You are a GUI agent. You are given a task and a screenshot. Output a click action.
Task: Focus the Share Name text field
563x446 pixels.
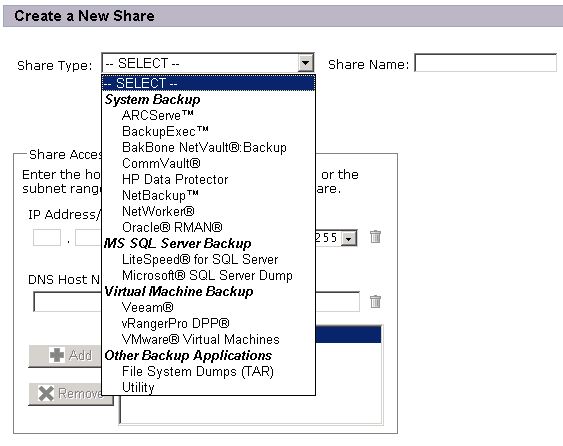click(485, 63)
